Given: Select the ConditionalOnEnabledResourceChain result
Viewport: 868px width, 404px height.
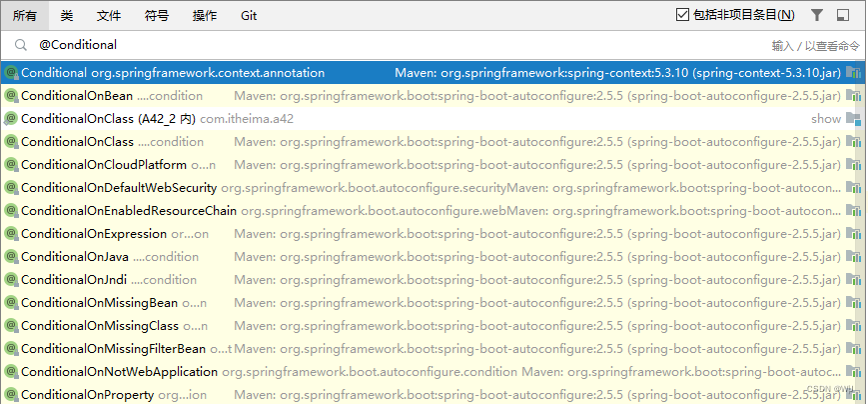Looking at the screenshot, I should pyautogui.click(x=433, y=211).
